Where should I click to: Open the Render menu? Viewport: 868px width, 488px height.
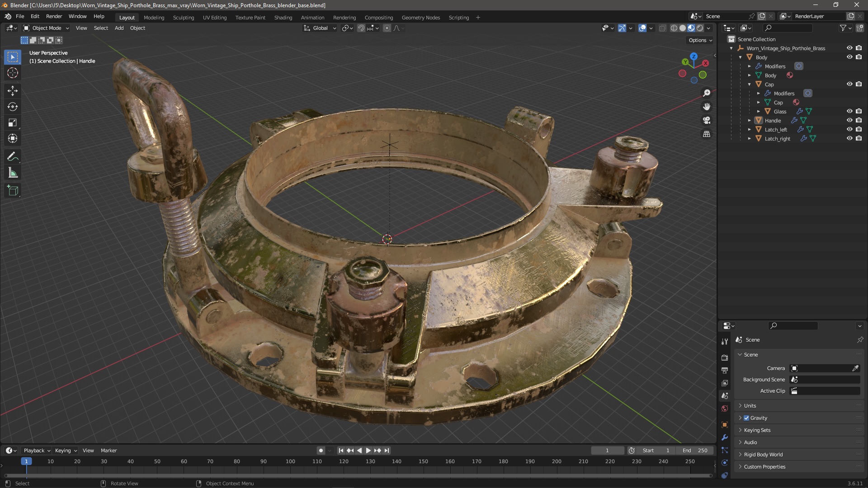tap(54, 16)
